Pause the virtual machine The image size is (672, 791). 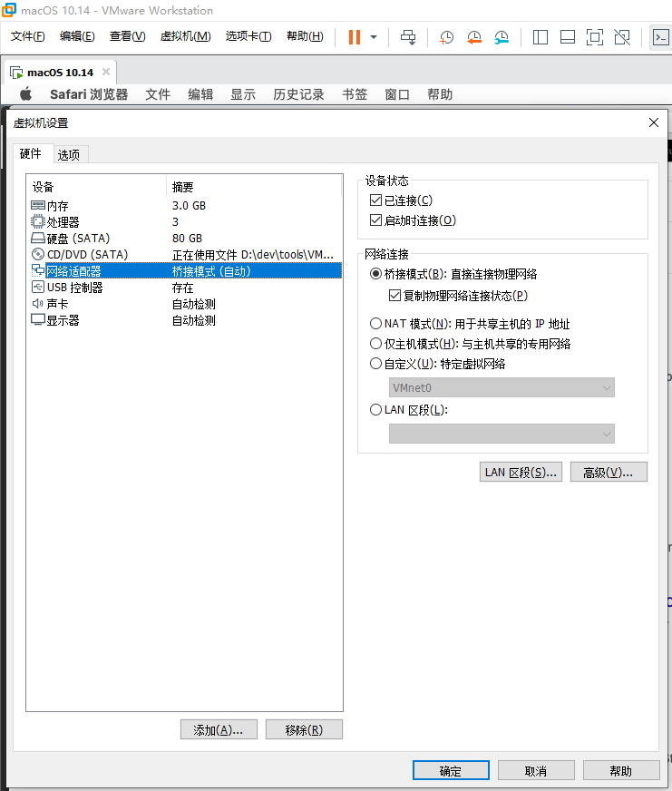(x=355, y=37)
